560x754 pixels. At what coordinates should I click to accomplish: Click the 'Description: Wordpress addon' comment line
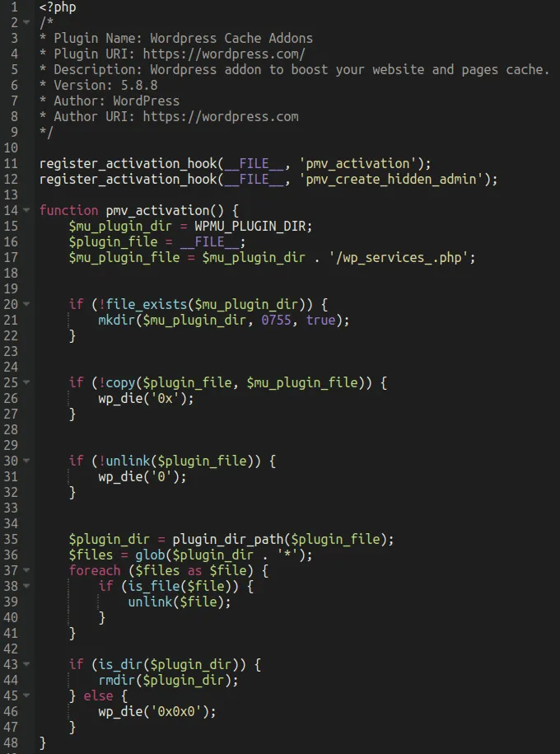click(x=301, y=70)
